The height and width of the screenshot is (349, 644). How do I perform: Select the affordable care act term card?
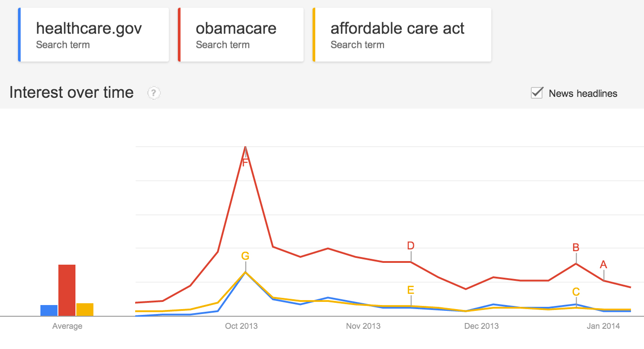click(x=402, y=35)
